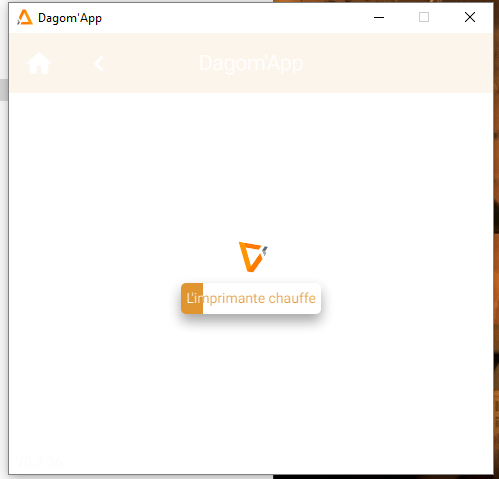Click the back chevron arrow

coord(99,63)
